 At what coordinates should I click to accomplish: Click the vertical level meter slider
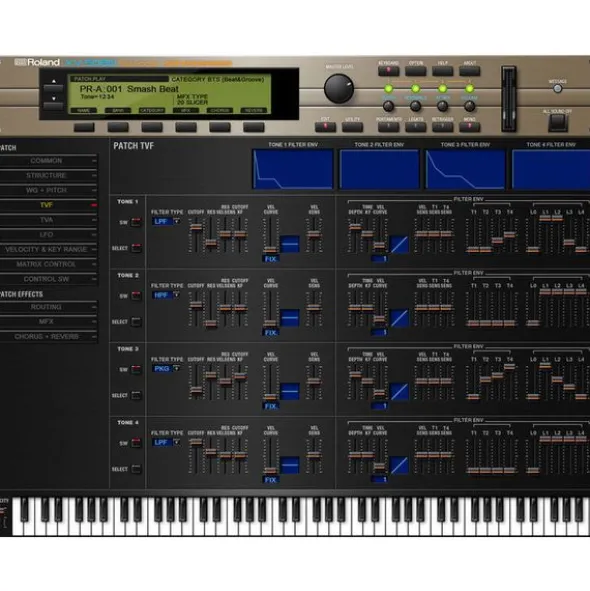tap(509, 99)
